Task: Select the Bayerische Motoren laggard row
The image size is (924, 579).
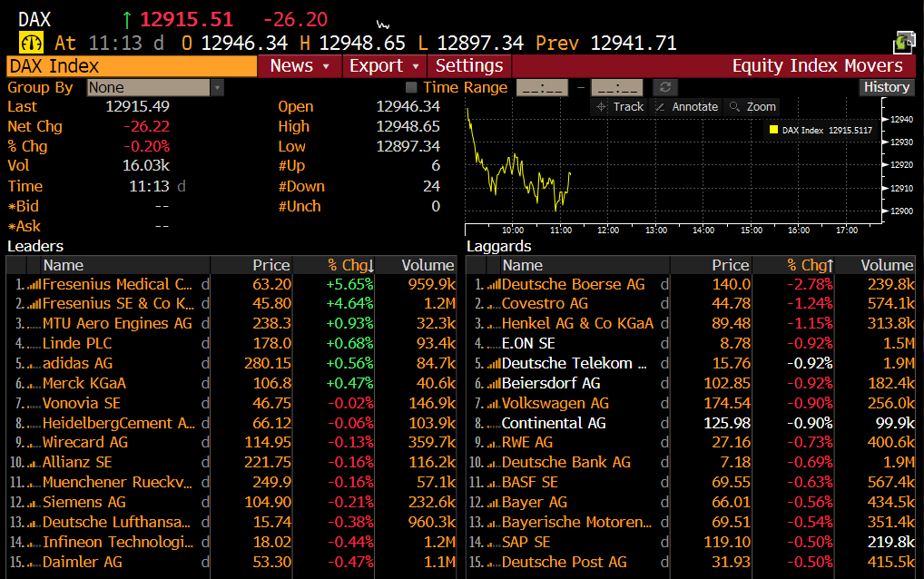Action: pos(691,523)
